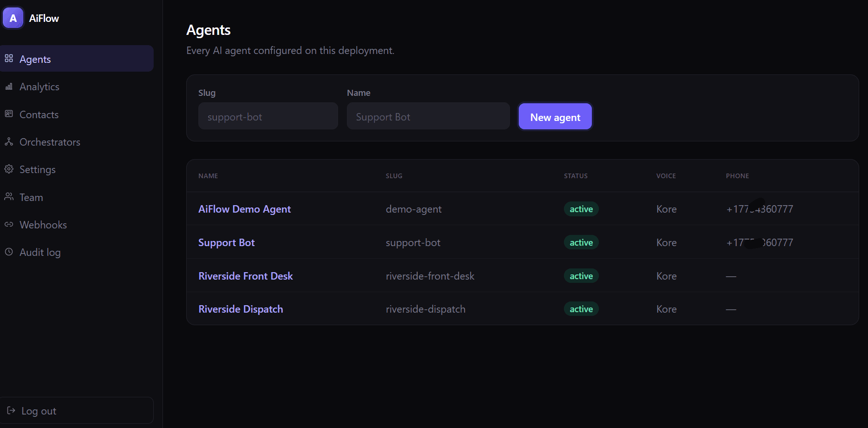Click the 'Every AI agent configured' subtitle
This screenshot has width=868, height=428.
pyautogui.click(x=290, y=50)
